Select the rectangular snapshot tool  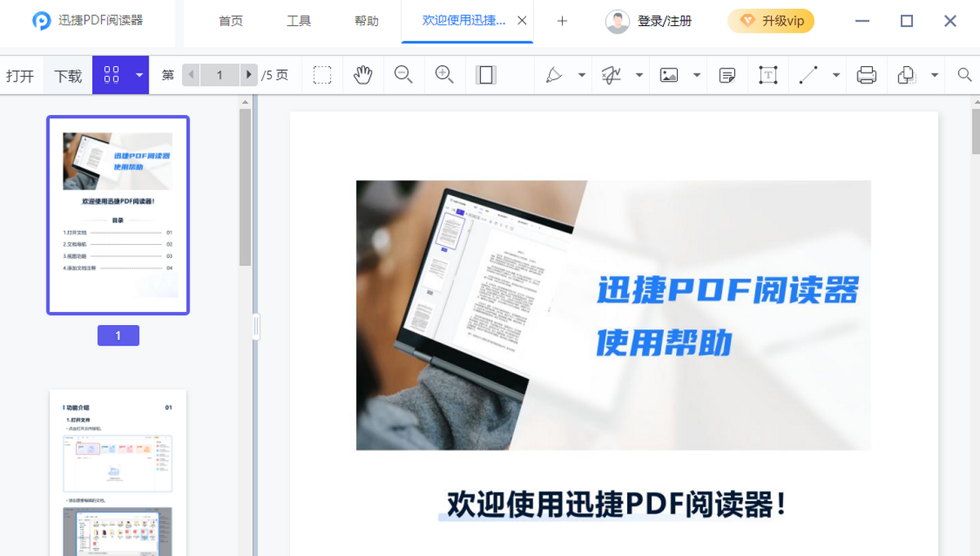tap(322, 74)
